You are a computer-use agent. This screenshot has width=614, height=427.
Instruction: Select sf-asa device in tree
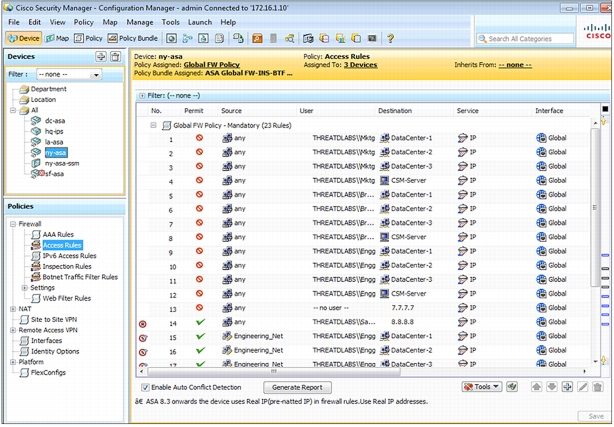pos(54,174)
